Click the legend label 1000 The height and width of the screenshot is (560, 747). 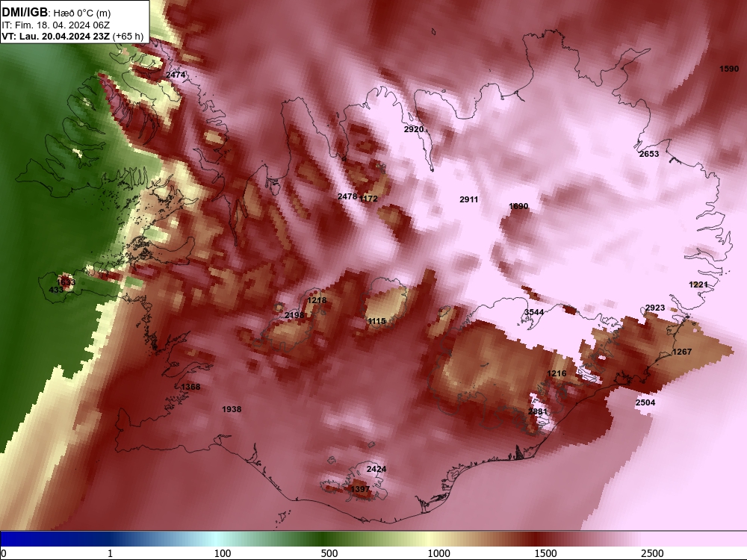(438, 553)
